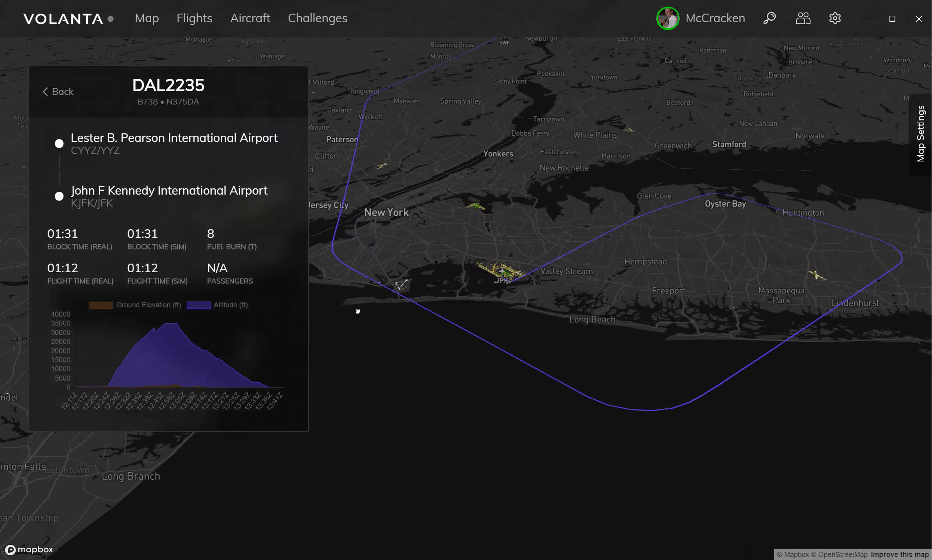Click the Oyster Bay map label
This screenshot has width=932, height=560.
pyautogui.click(x=725, y=204)
